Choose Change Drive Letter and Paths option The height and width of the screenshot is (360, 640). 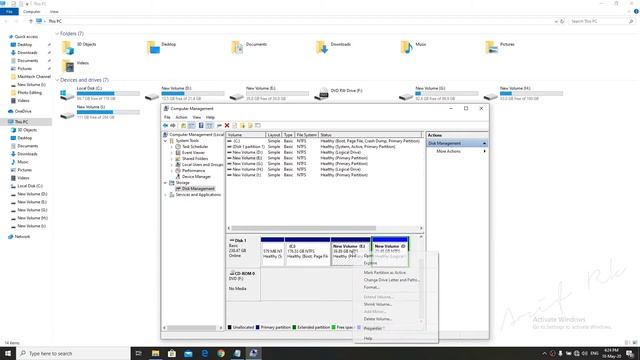tap(391, 280)
